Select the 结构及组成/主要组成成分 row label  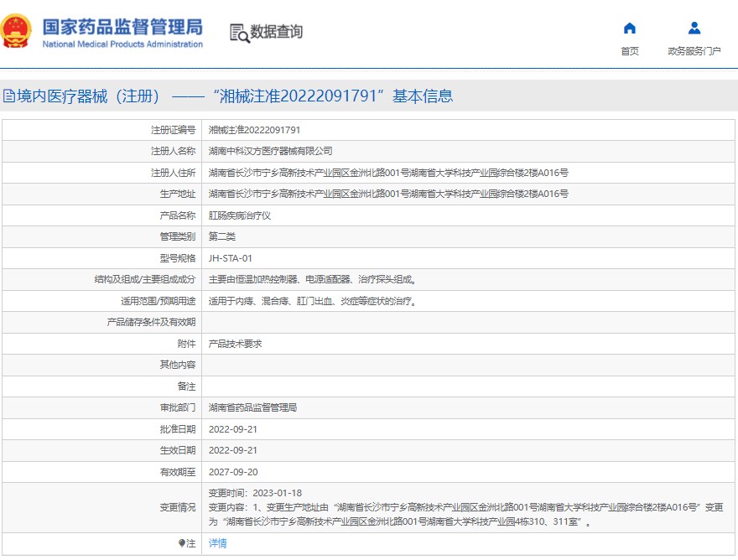145,279
